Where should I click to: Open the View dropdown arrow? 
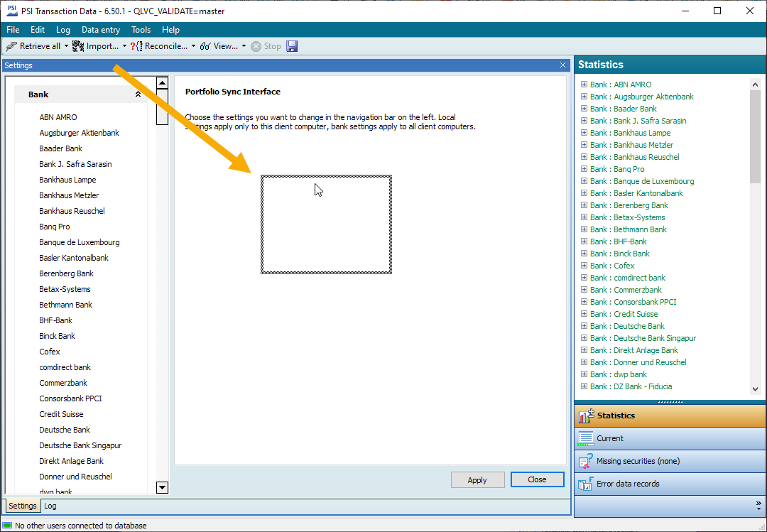244,46
